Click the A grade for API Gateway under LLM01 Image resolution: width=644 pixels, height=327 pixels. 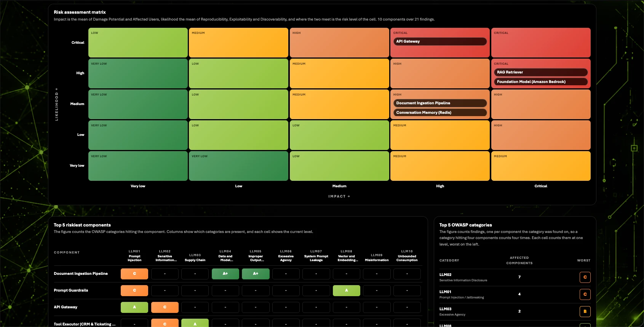point(134,307)
